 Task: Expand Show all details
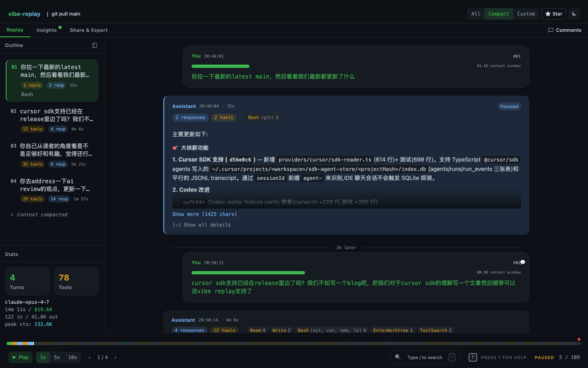tap(202, 225)
